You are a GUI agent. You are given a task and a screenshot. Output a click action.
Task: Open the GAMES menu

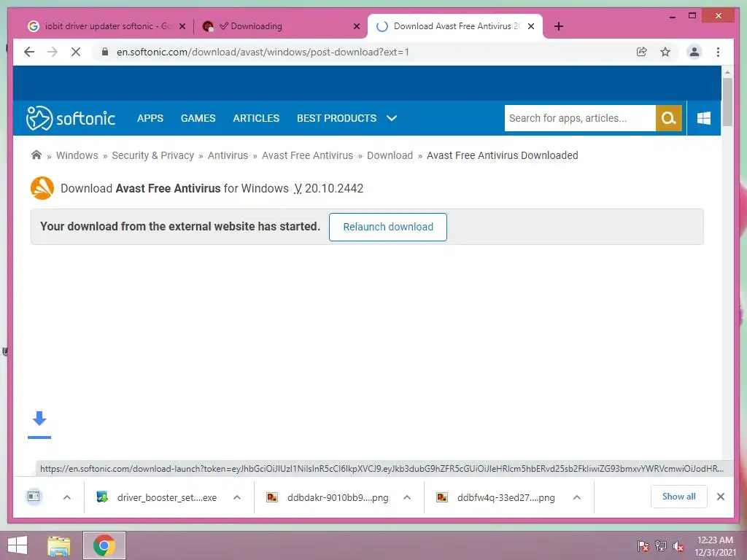(x=198, y=118)
